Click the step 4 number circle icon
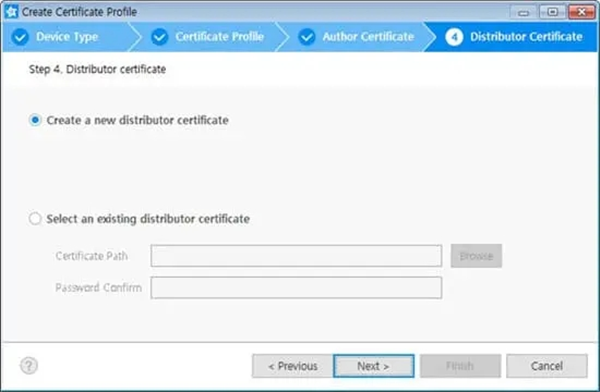600x392 pixels. click(x=454, y=37)
